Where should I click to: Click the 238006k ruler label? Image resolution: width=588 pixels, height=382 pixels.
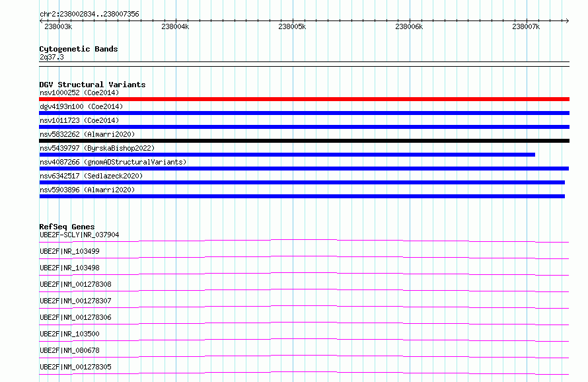tap(409, 26)
